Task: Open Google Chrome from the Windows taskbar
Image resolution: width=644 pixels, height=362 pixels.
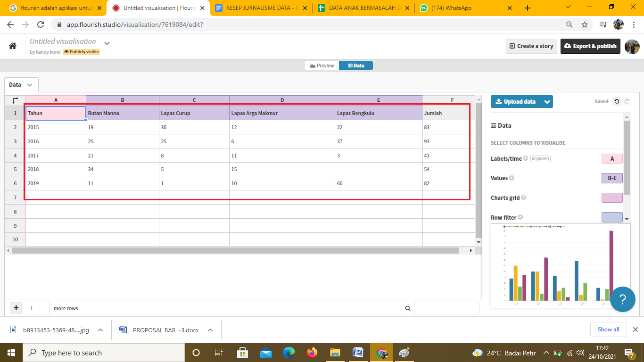Action: 381,353
